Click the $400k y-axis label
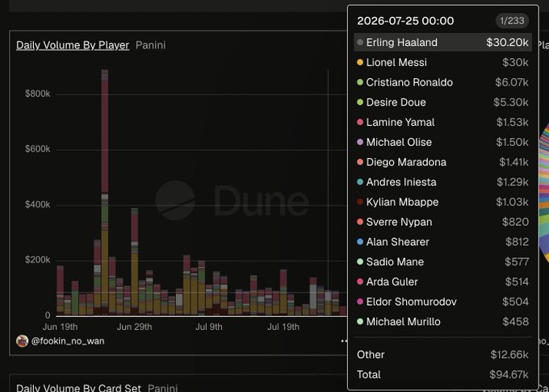The height and width of the screenshot is (392, 549). tap(37, 205)
